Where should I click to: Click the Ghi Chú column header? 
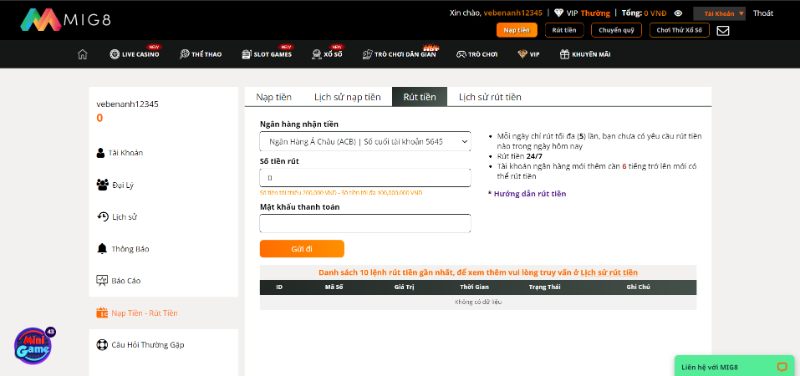[638, 287]
